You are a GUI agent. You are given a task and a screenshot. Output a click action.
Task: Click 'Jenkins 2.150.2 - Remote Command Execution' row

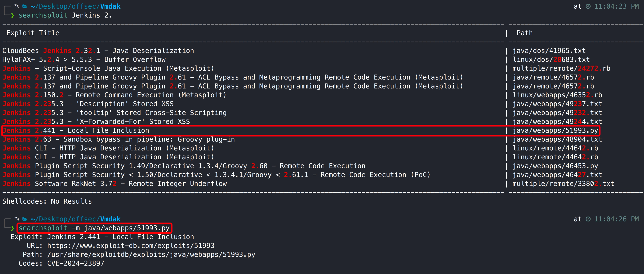114,95
